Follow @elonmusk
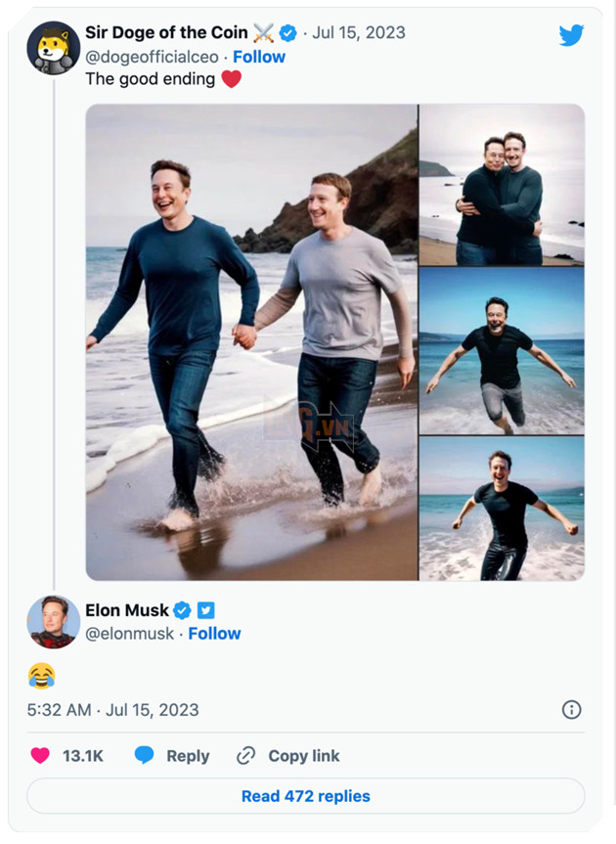The image size is (616, 844). point(215,634)
